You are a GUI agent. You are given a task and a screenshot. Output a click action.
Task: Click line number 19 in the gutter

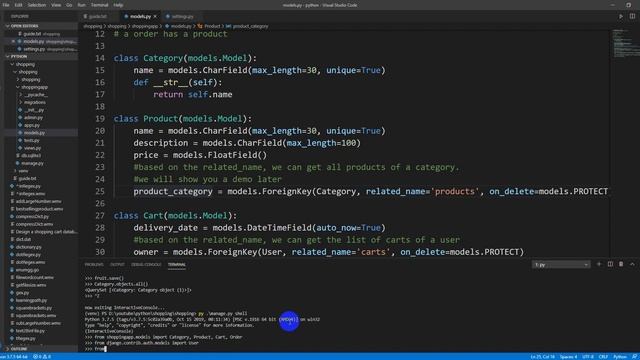100,119
